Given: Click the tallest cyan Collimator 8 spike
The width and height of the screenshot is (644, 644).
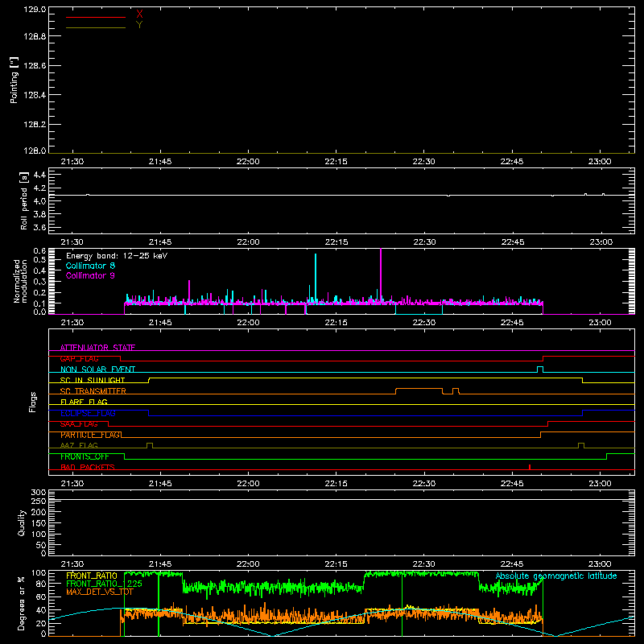Looking at the screenshot, I should (x=316, y=279).
